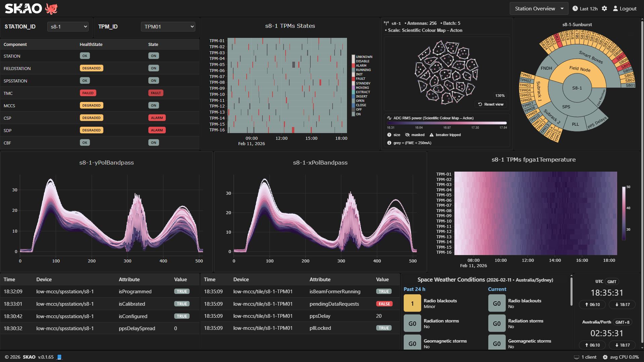Click the s8-1-yPolBandpass chart title
The width and height of the screenshot is (644, 362).
point(106,163)
